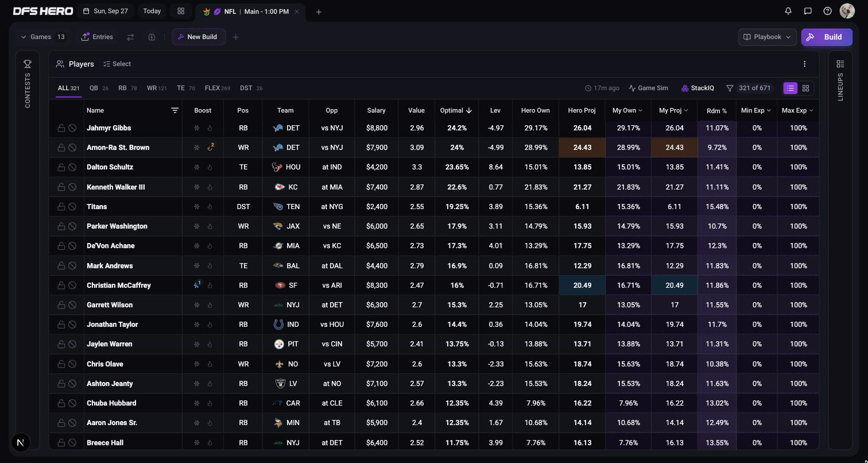Sort by the Optimal column header

tap(456, 110)
